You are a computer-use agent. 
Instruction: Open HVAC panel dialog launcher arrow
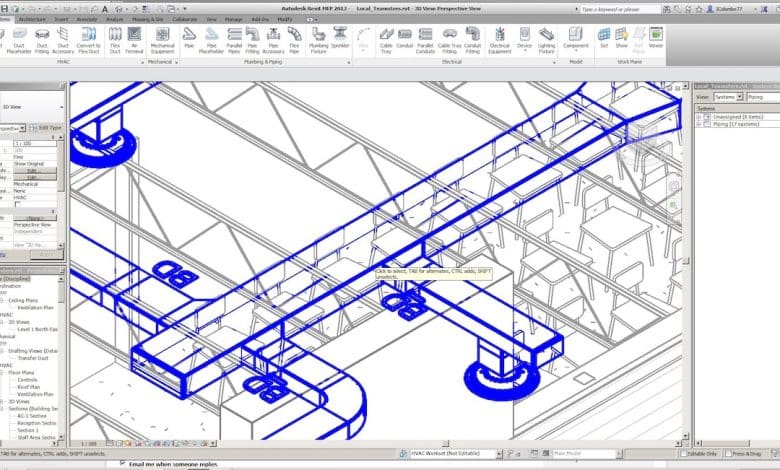point(143,63)
